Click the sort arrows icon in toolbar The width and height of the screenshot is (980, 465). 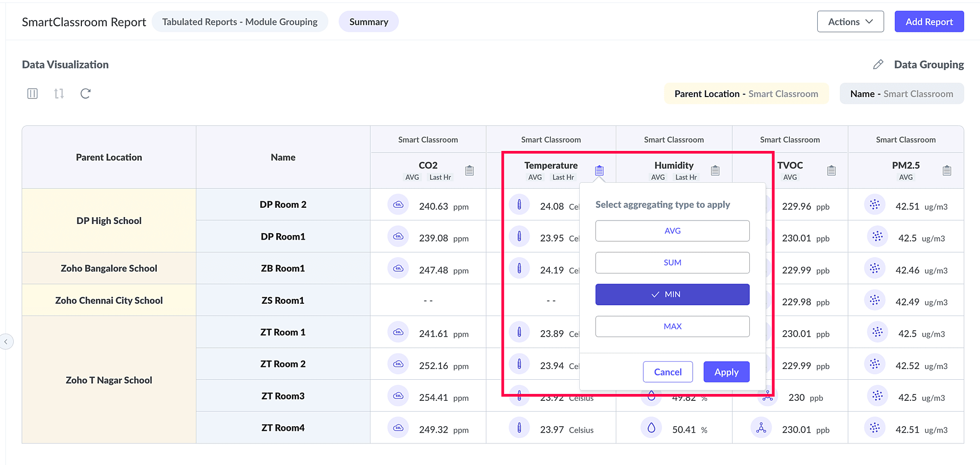[x=59, y=94]
